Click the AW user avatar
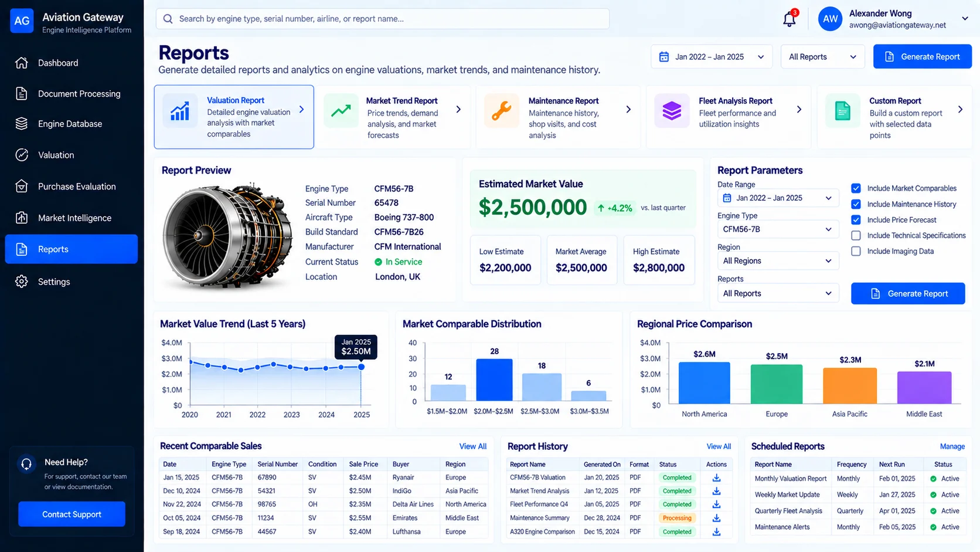Image resolution: width=980 pixels, height=552 pixels. pyautogui.click(x=830, y=19)
